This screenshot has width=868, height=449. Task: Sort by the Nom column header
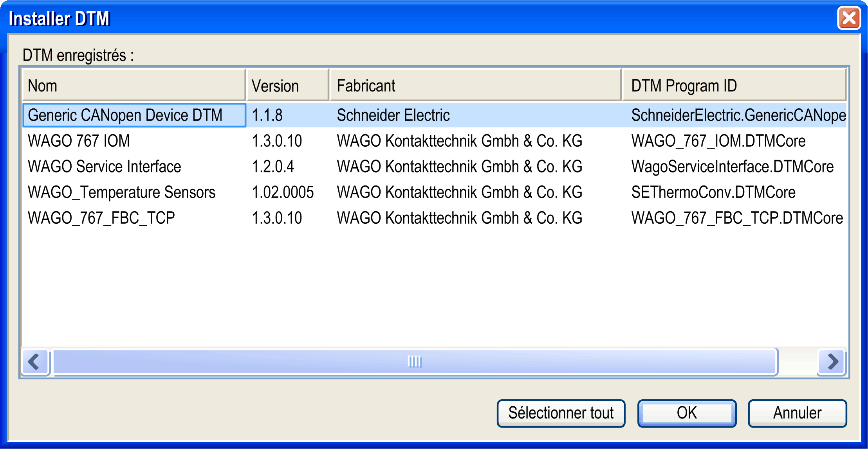click(134, 86)
